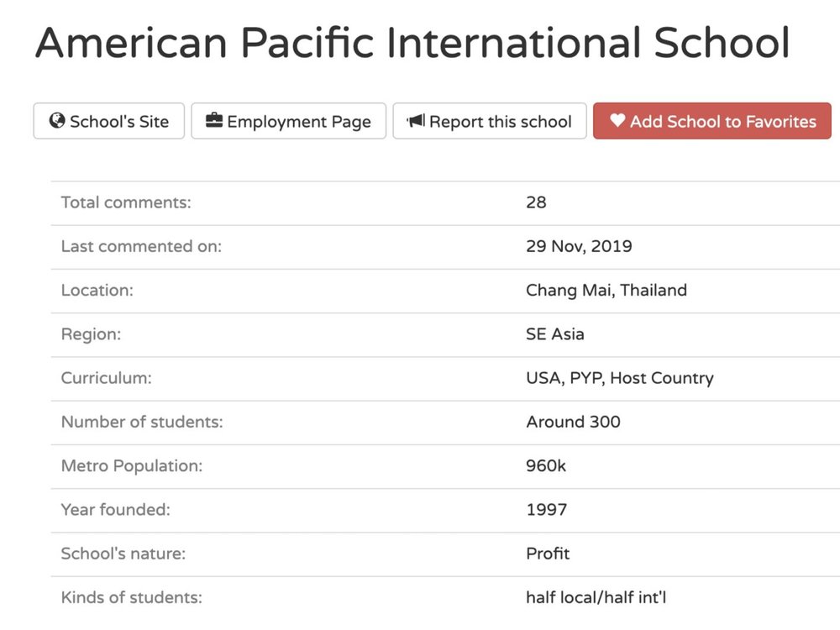840x630 pixels.
Task: Open the School's Site button
Action: click(108, 121)
